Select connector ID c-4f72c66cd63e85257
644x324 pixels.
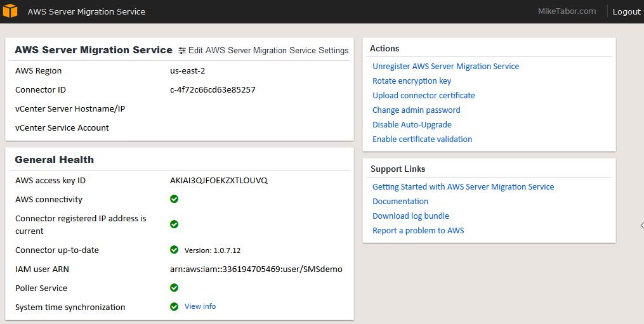(x=213, y=89)
